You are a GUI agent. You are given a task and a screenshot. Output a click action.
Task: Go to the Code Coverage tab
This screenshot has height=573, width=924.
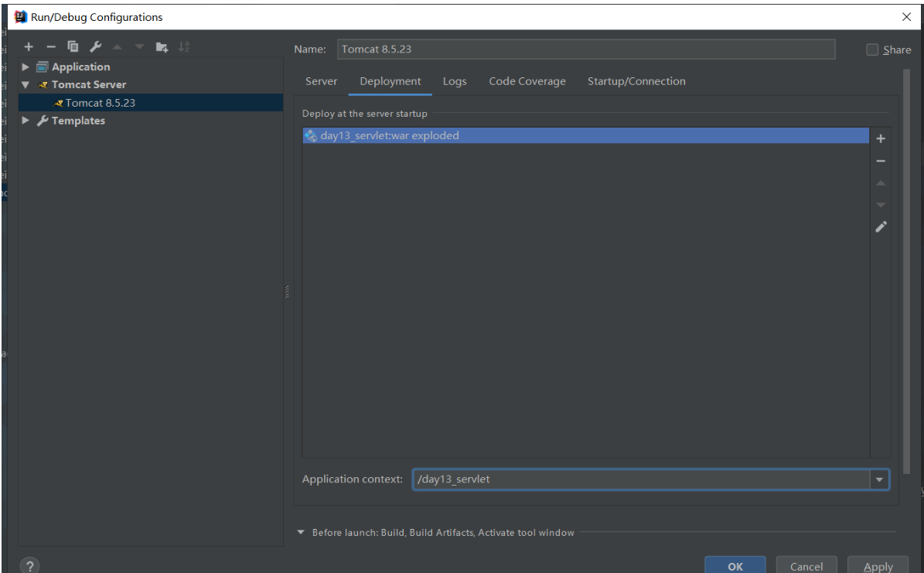(x=527, y=81)
